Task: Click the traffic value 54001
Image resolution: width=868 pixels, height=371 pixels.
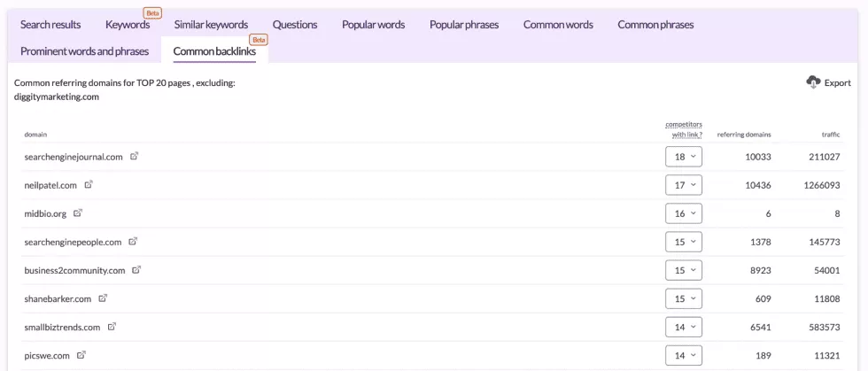Action: 827,270
